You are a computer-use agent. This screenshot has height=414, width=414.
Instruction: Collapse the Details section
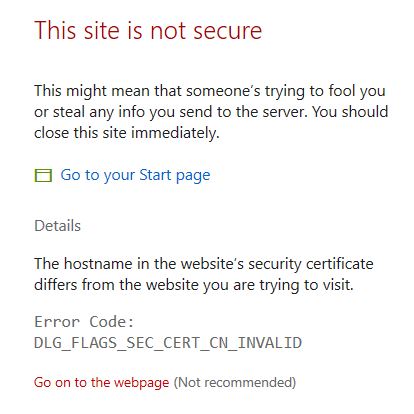tap(58, 226)
